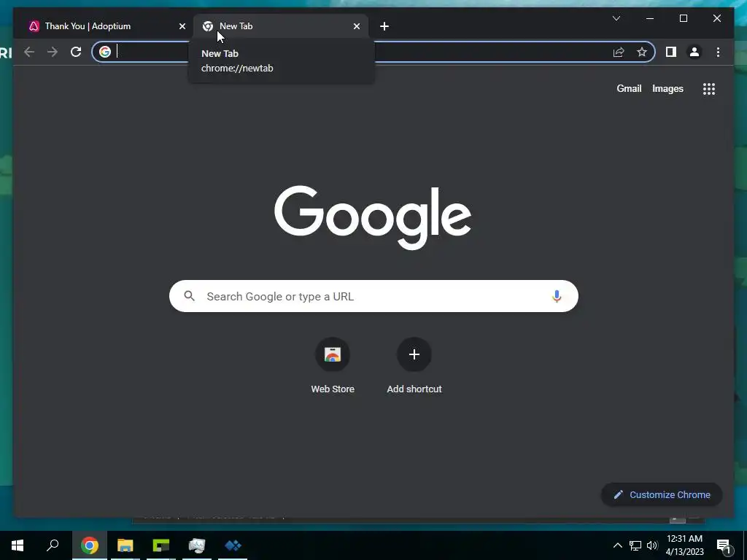Click the Google icon in address bar
This screenshot has width=747, height=560.
click(x=105, y=52)
